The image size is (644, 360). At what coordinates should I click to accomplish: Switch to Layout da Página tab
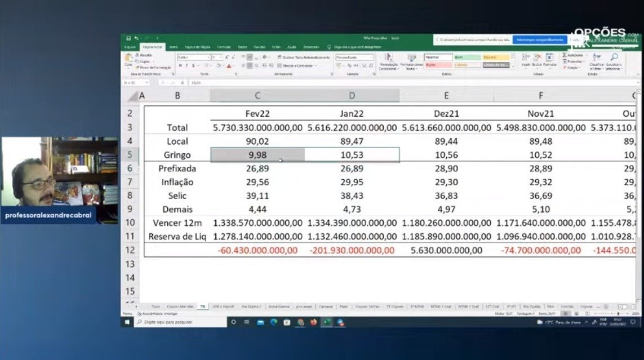pyautogui.click(x=198, y=47)
